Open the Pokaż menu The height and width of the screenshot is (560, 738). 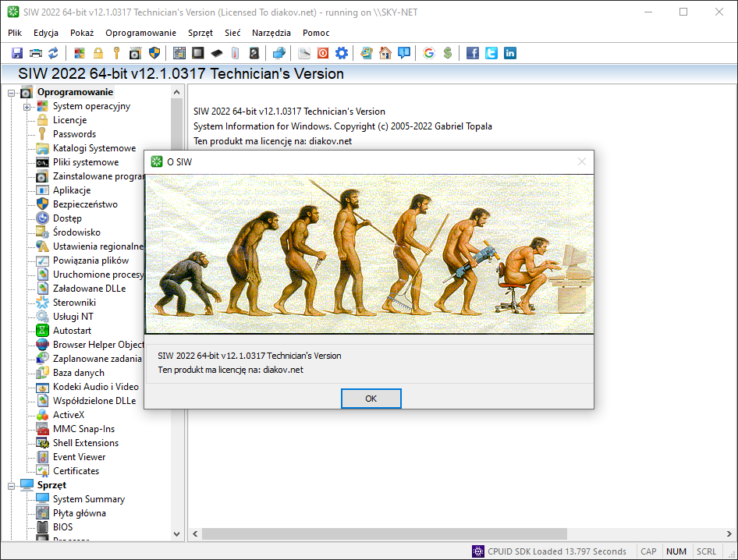pos(82,33)
